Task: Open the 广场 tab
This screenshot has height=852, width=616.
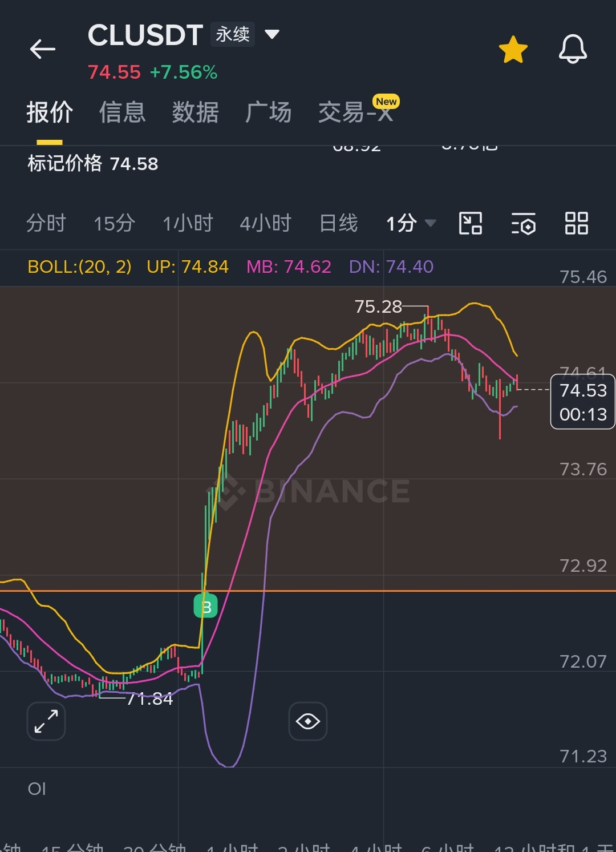Action: tap(268, 112)
